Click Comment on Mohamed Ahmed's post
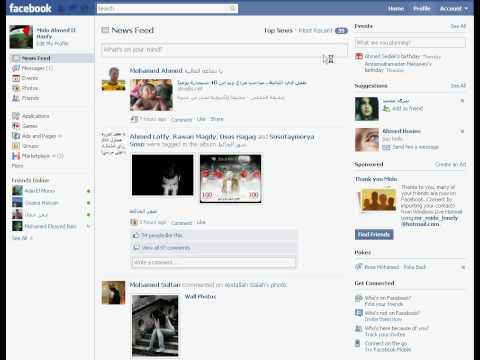 pyautogui.click(x=181, y=119)
